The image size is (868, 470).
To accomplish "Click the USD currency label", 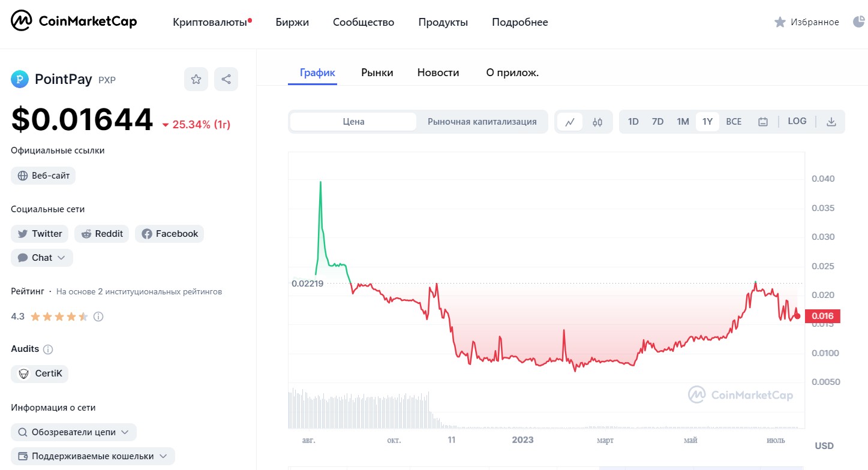I will (x=824, y=446).
